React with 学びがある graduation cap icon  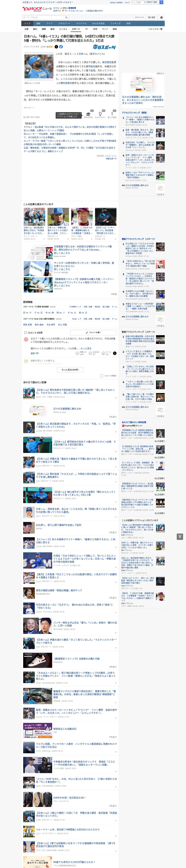(89, 114)
